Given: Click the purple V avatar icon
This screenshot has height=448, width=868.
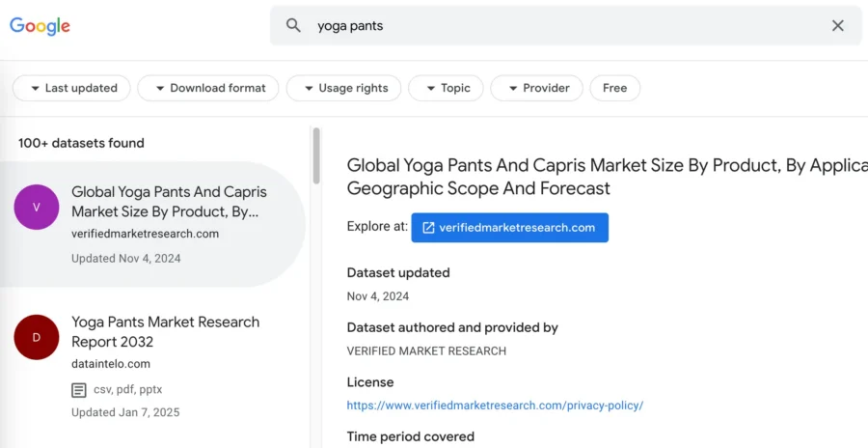Looking at the screenshot, I should pyautogui.click(x=37, y=207).
